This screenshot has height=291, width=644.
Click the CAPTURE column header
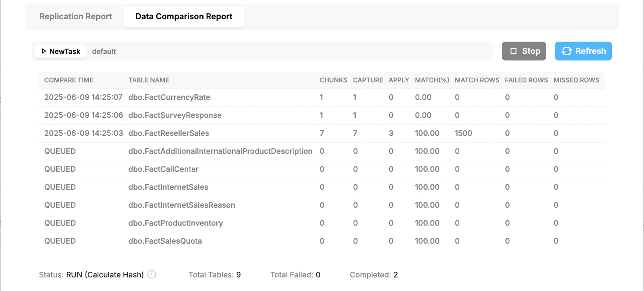tap(368, 80)
